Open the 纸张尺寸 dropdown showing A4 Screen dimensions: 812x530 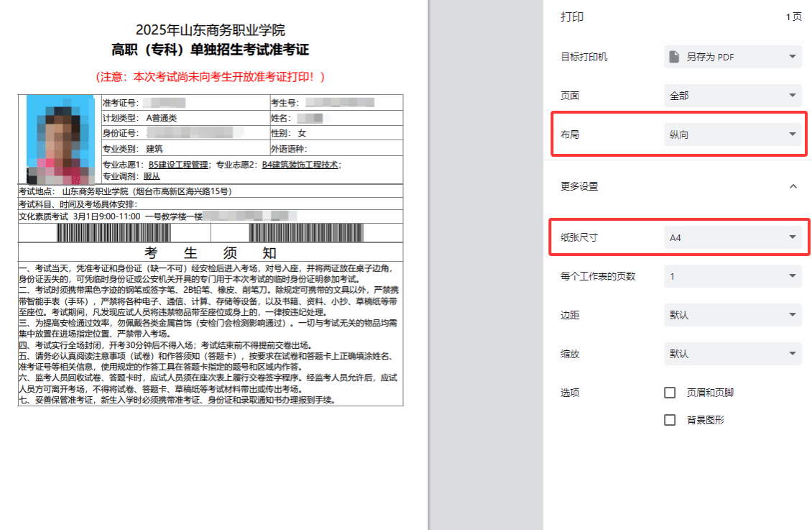coord(732,237)
